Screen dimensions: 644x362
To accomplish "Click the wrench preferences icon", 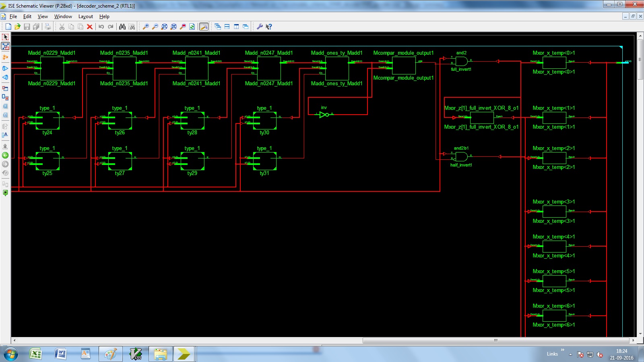I will click(x=260, y=27).
